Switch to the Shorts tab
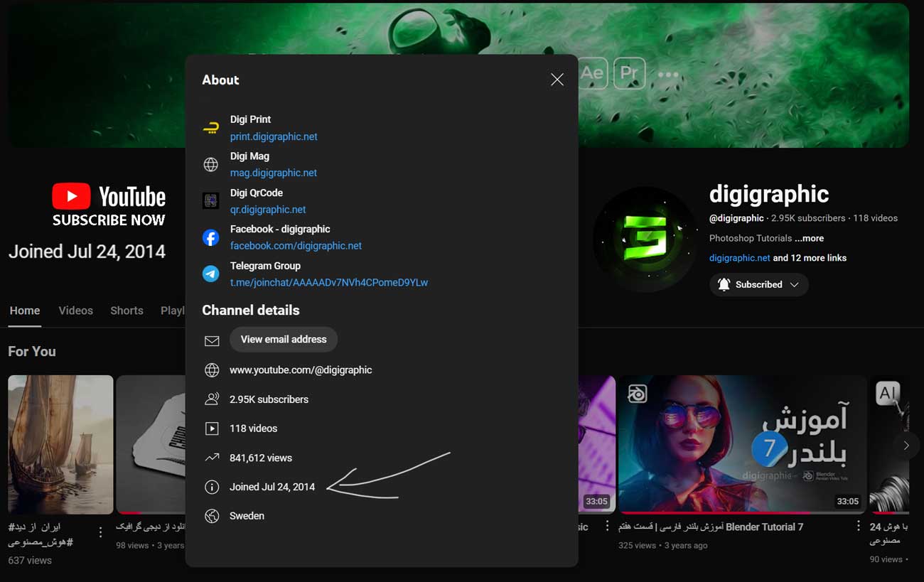The width and height of the screenshot is (924, 582). 127,311
